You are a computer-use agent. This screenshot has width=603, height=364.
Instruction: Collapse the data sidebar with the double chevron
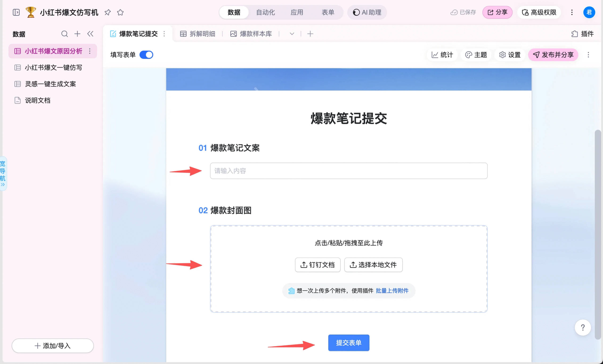[90, 34]
